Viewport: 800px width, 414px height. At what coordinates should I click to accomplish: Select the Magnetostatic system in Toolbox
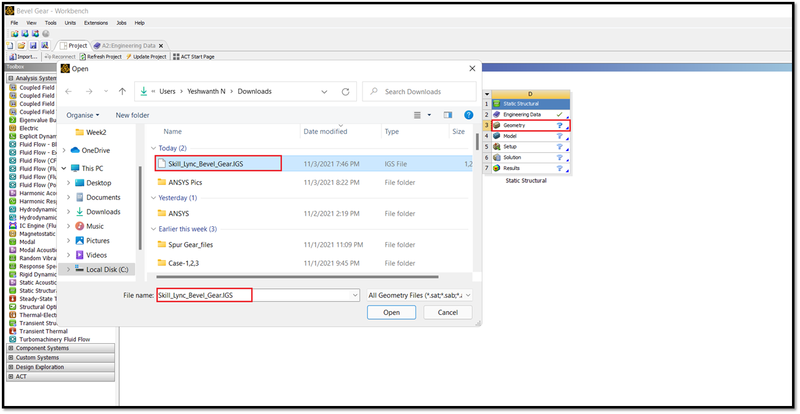pyautogui.click(x=38, y=234)
